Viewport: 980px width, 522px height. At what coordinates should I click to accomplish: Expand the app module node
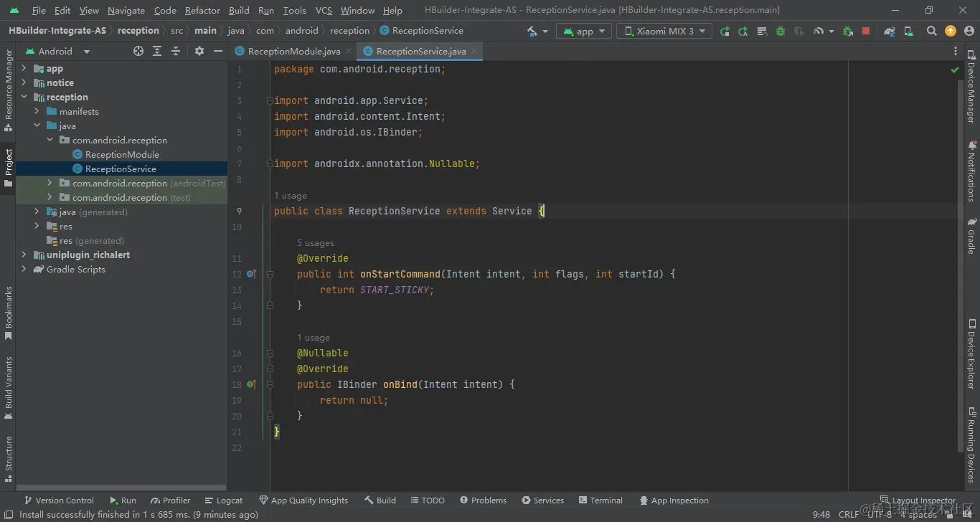coord(24,68)
